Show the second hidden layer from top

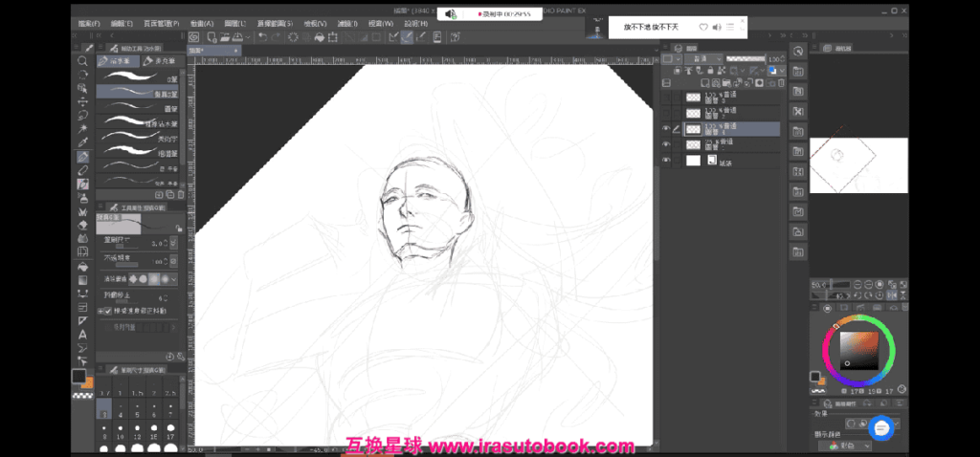point(666,113)
